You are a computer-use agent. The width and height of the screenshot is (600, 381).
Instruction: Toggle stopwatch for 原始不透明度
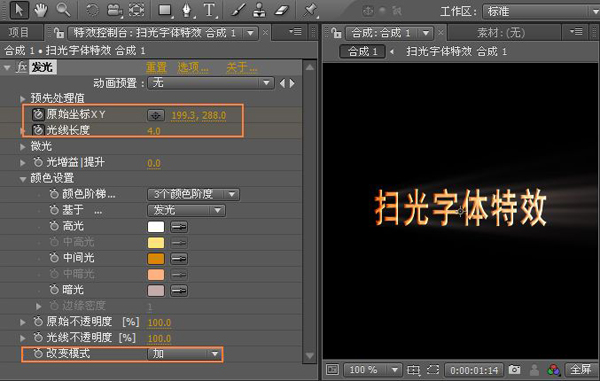coord(38,322)
